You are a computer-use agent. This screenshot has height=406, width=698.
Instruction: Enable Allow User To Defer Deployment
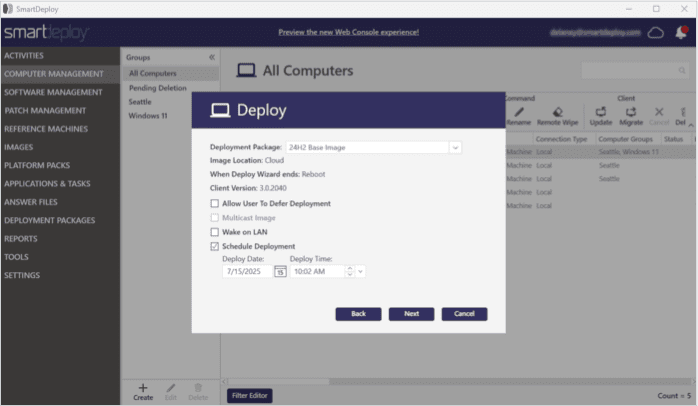215,203
